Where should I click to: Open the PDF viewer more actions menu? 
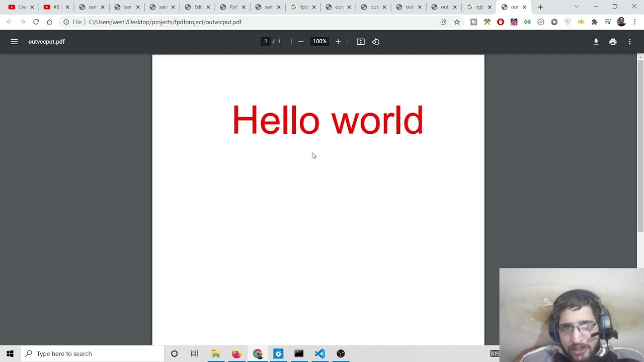click(629, 42)
